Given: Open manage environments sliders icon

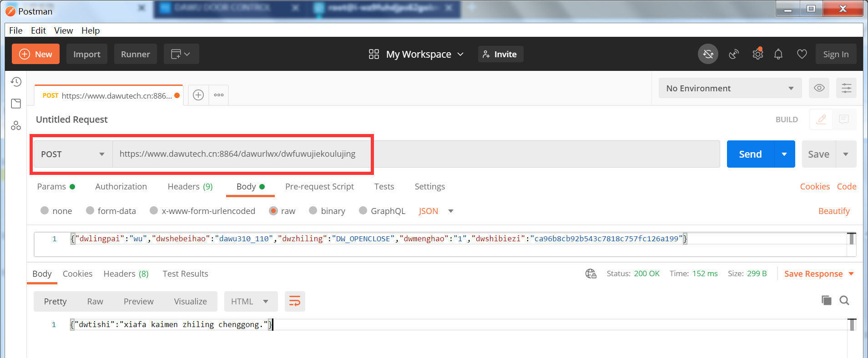Looking at the screenshot, I should pyautogui.click(x=846, y=88).
